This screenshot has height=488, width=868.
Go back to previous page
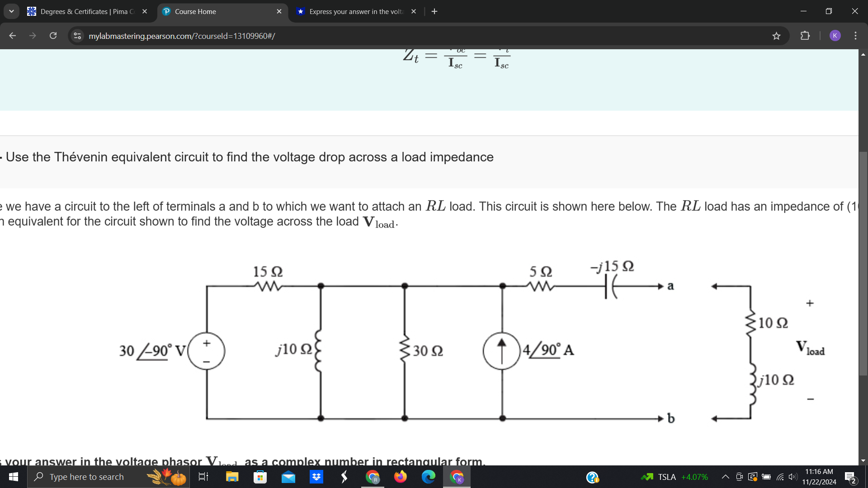pyautogui.click(x=12, y=36)
